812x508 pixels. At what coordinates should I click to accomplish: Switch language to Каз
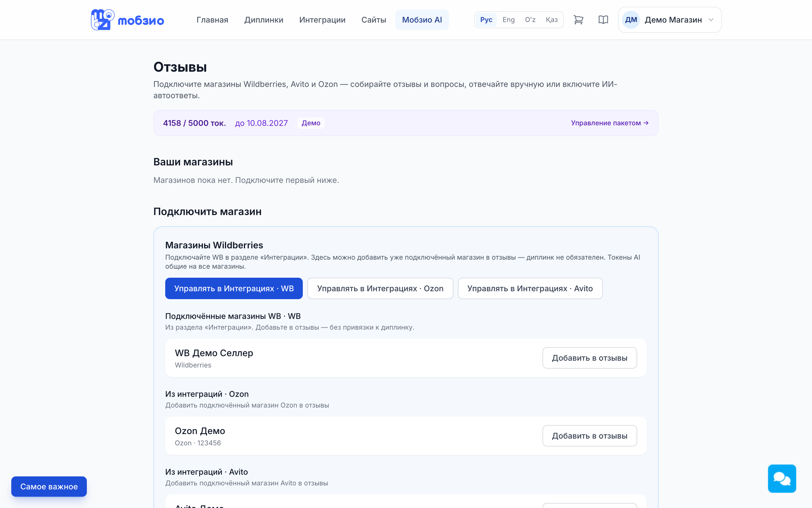click(551, 20)
